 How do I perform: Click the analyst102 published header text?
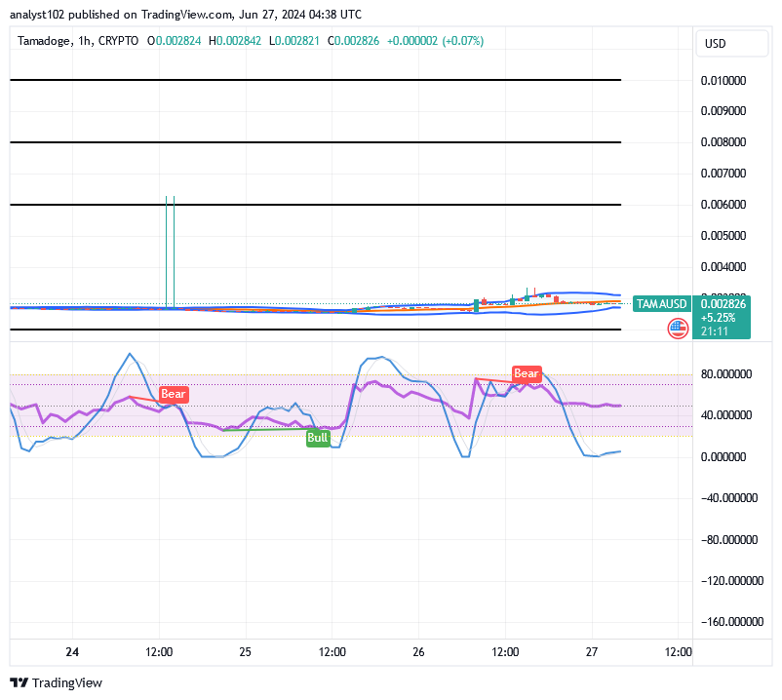pos(185,15)
